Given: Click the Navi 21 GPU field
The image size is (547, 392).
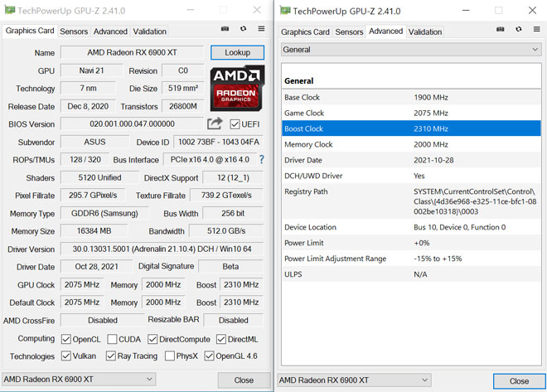Looking at the screenshot, I should (91, 70).
